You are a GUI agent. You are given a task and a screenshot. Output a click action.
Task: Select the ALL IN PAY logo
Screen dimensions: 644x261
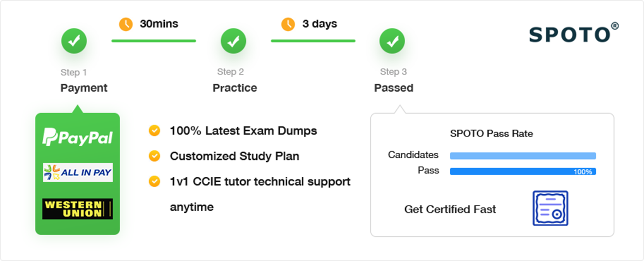pyautogui.click(x=78, y=172)
